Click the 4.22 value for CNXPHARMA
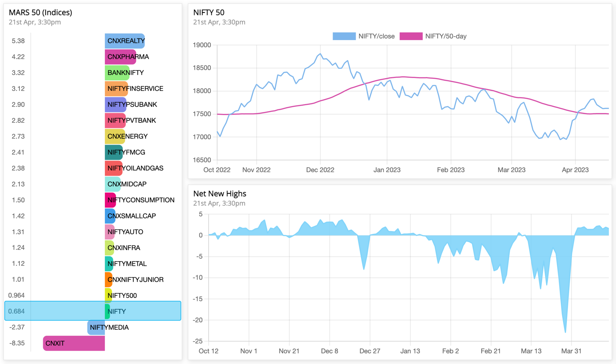Image resolution: width=616 pixels, height=364 pixels. point(18,57)
